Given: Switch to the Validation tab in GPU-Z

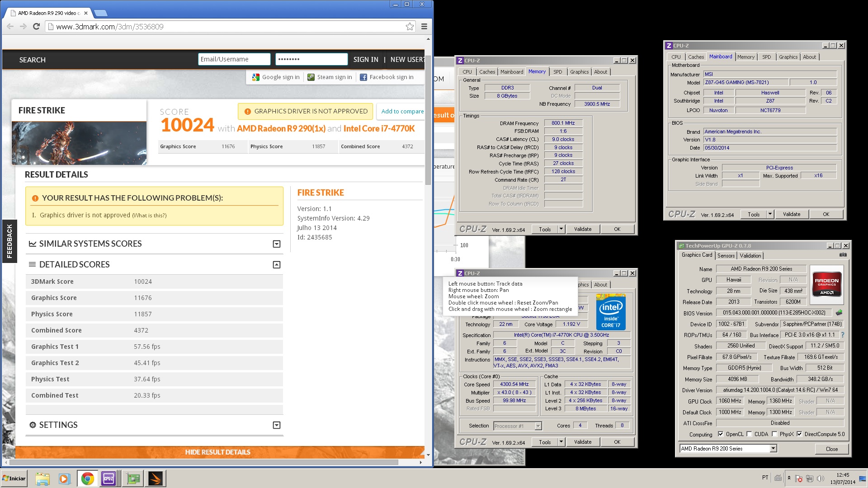Looking at the screenshot, I should [x=750, y=256].
